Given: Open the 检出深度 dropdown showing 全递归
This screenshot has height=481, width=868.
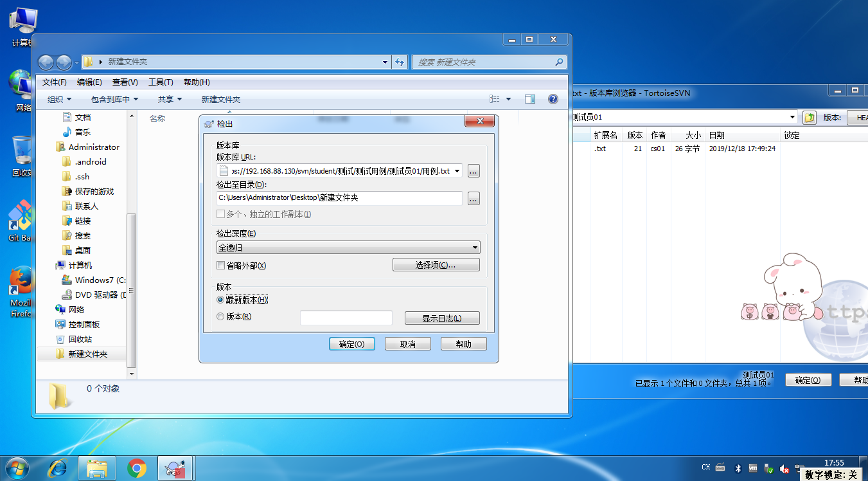Looking at the screenshot, I should [x=474, y=247].
